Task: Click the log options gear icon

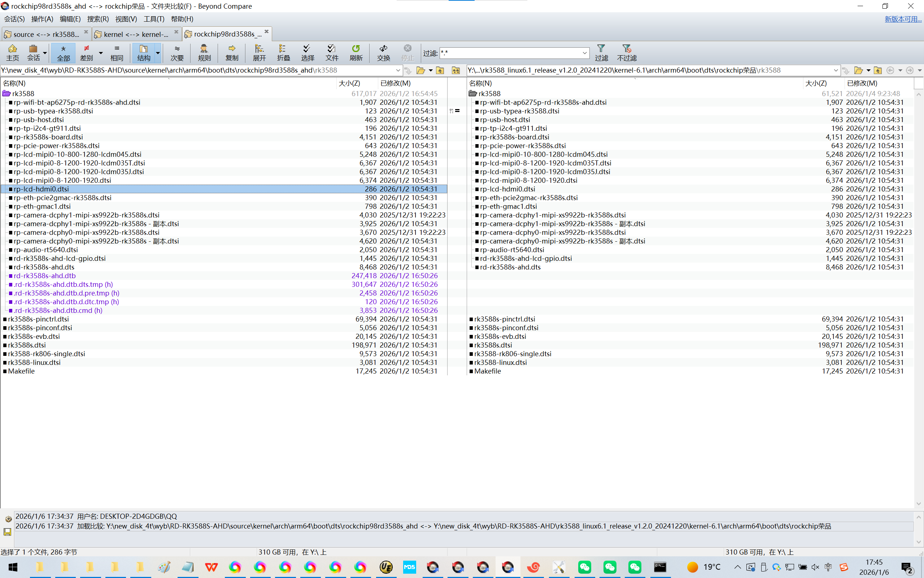Action: [x=8, y=519]
